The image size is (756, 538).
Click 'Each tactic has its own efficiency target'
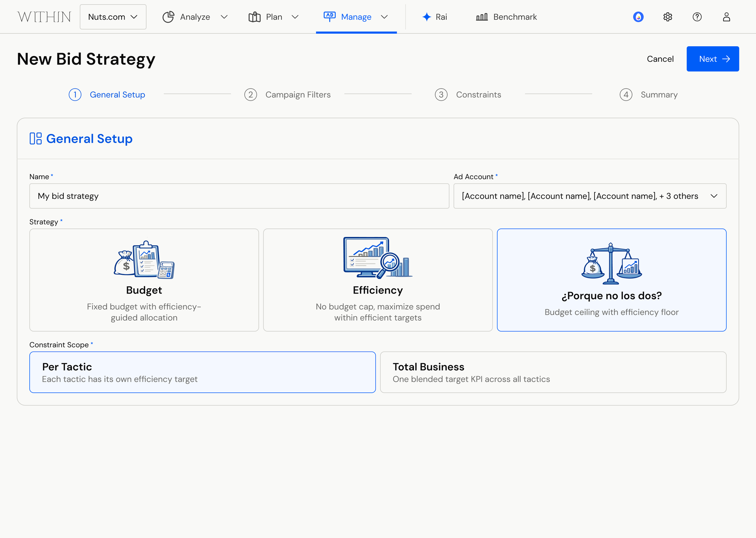coord(120,379)
